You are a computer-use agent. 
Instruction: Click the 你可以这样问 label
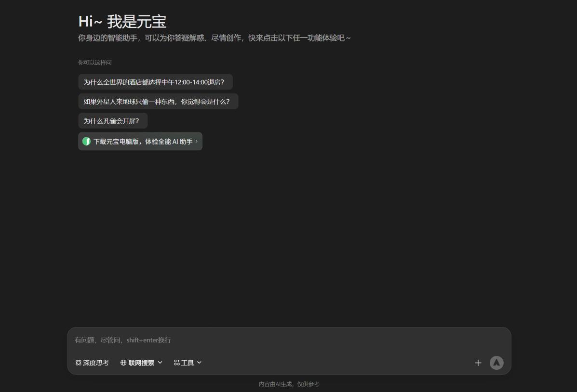click(x=95, y=63)
